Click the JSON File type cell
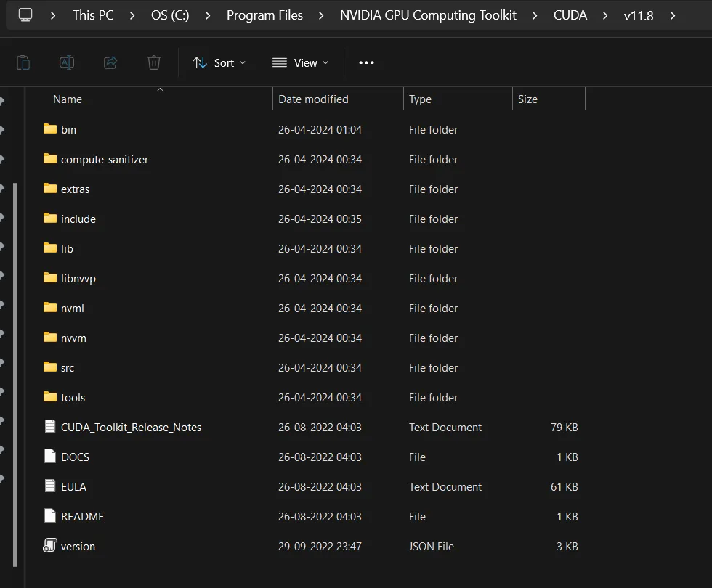 tap(431, 546)
